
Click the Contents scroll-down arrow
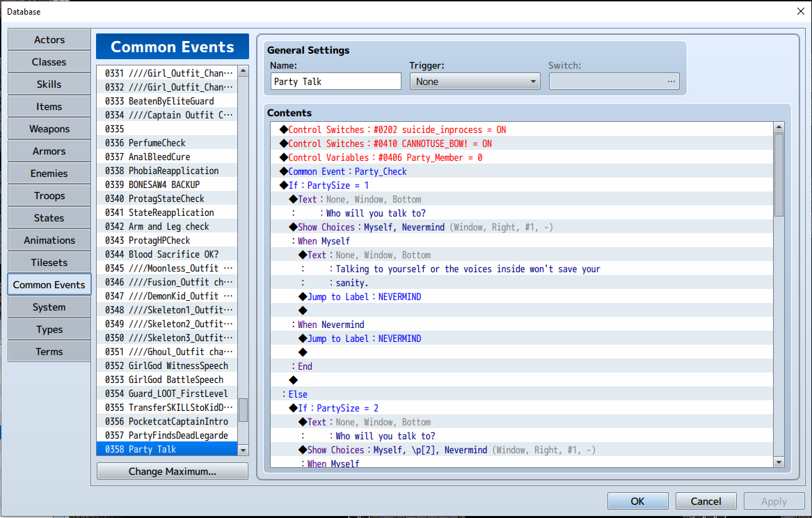click(779, 462)
